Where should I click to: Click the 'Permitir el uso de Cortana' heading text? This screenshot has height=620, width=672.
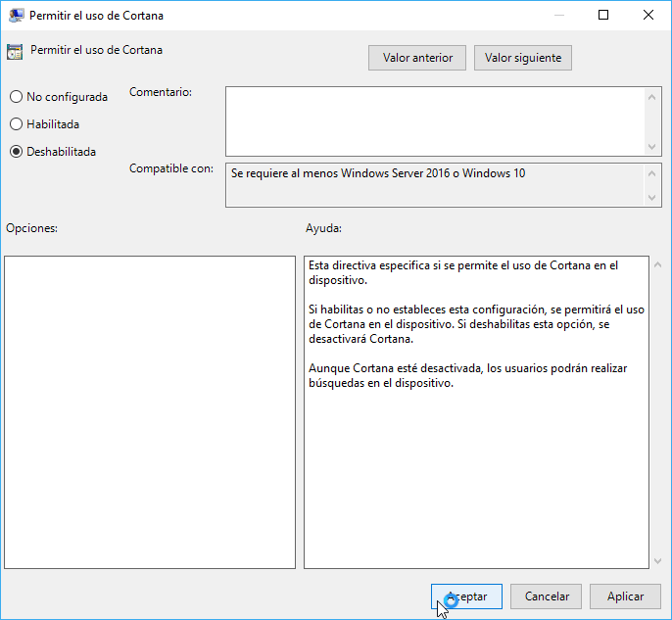coord(96,50)
